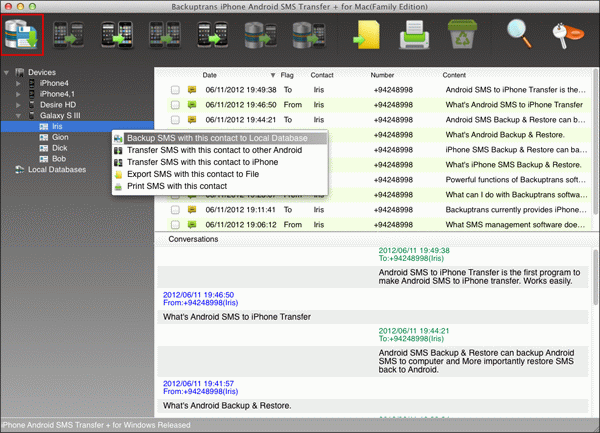Click the contact card icon beside Dick
This screenshot has width=600, height=433.
(44, 148)
